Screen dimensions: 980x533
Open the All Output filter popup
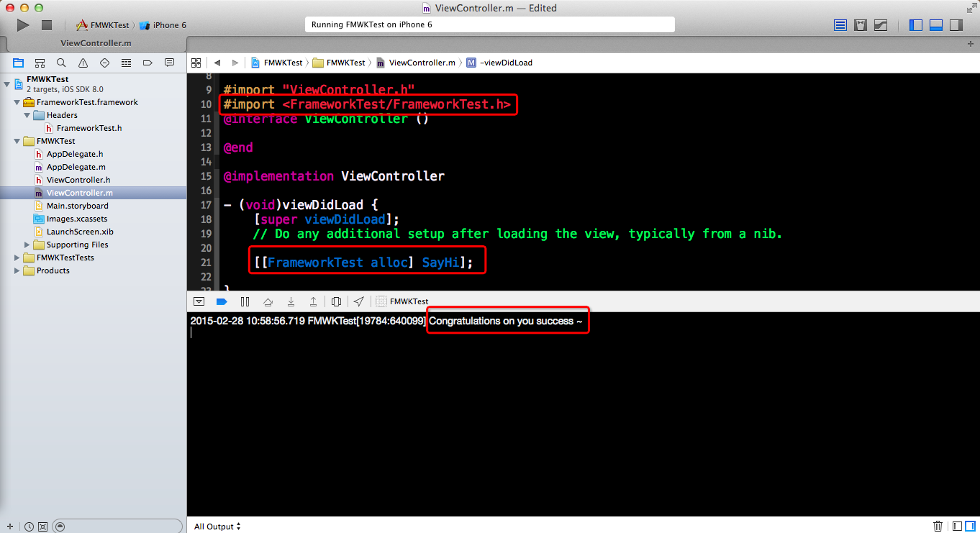(217, 527)
